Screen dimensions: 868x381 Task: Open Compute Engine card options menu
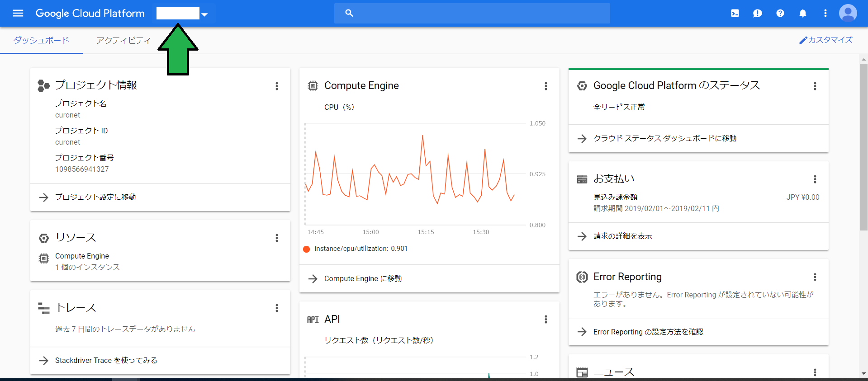click(546, 86)
